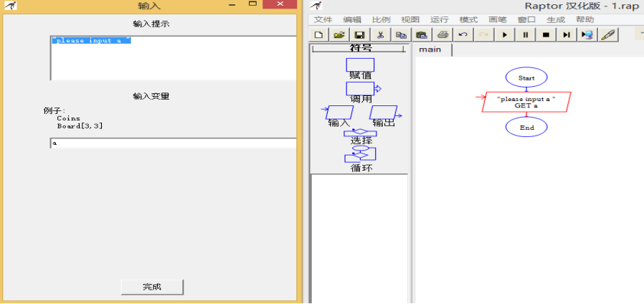
Task: Select the 循环 loop symbol
Action: point(360,153)
